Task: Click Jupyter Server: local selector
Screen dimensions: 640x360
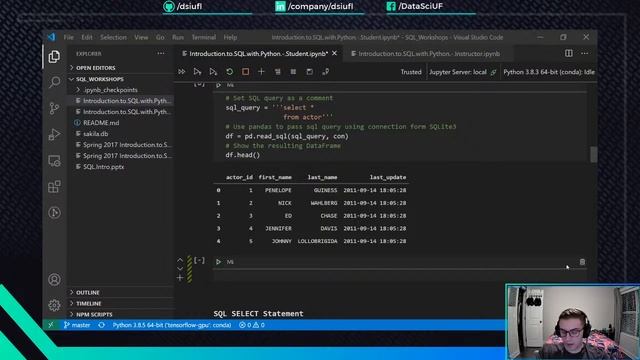Action: pyautogui.click(x=462, y=72)
